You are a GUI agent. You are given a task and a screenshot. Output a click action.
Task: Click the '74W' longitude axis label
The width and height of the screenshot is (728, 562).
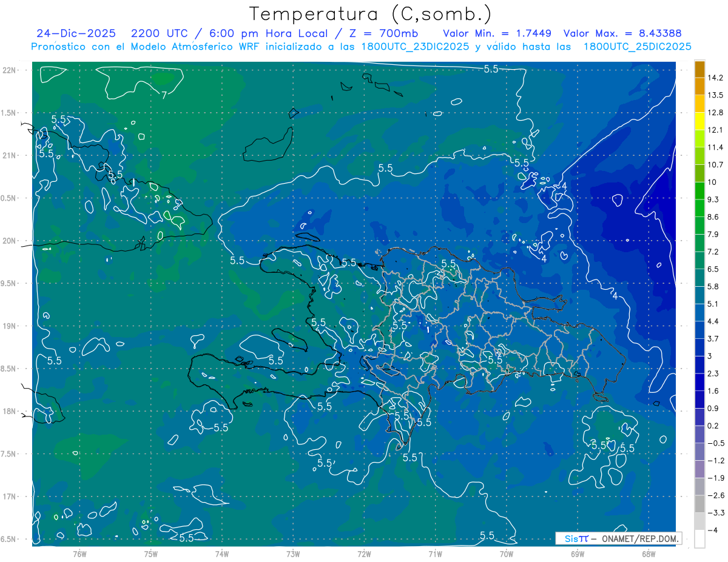pos(222,554)
